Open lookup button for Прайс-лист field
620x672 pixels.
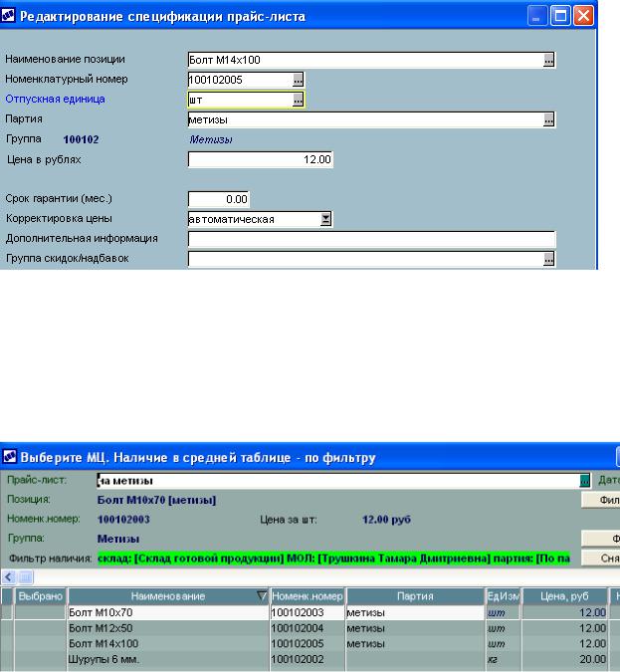(584, 481)
